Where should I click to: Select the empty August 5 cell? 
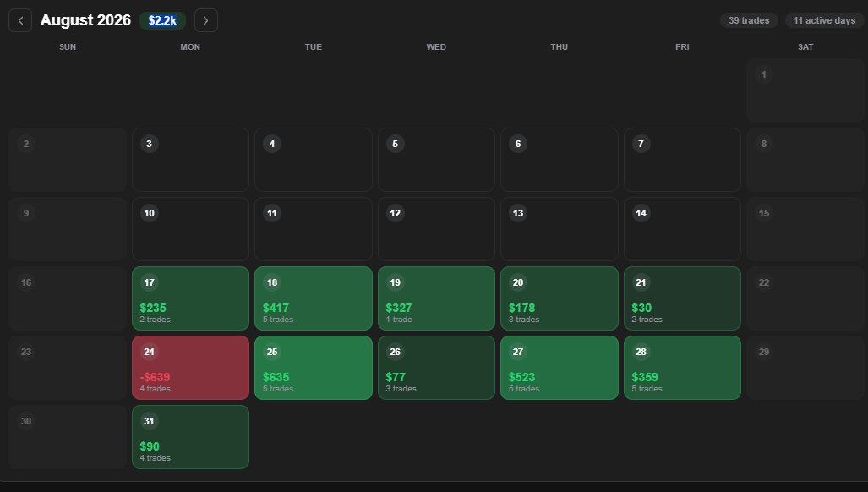436,160
